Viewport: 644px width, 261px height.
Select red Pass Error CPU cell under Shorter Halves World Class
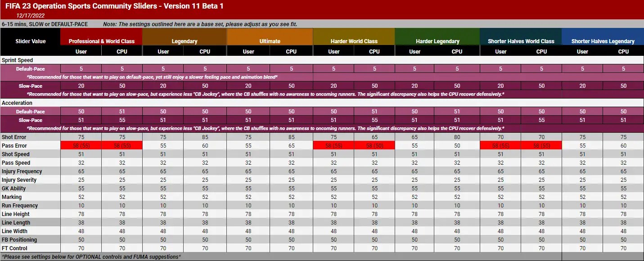tap(542, 146)
